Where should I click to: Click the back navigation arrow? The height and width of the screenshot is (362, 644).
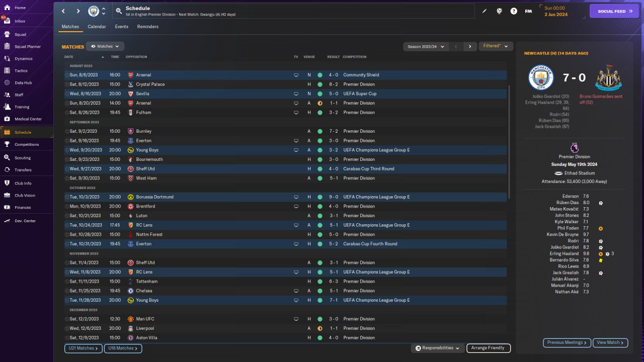[x=63, y=11]
